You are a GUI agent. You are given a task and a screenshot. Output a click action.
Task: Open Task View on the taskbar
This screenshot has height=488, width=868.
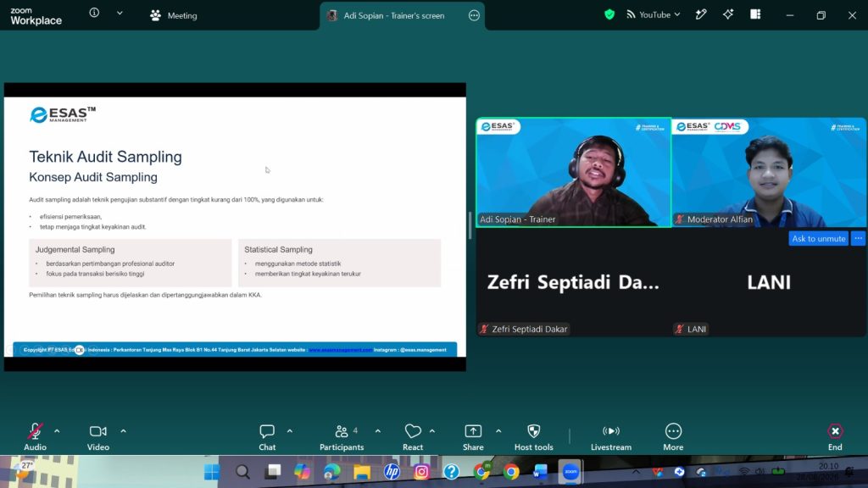(x=272, y=472)
